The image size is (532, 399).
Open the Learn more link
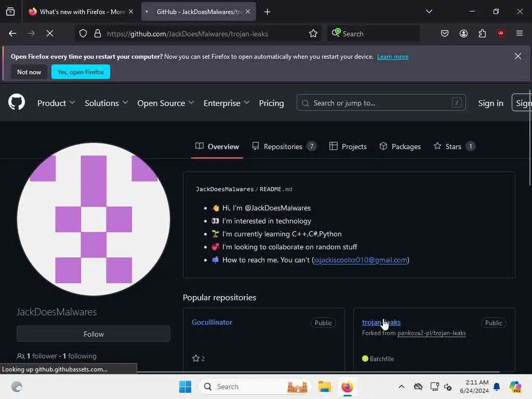(x=393, y=57)
